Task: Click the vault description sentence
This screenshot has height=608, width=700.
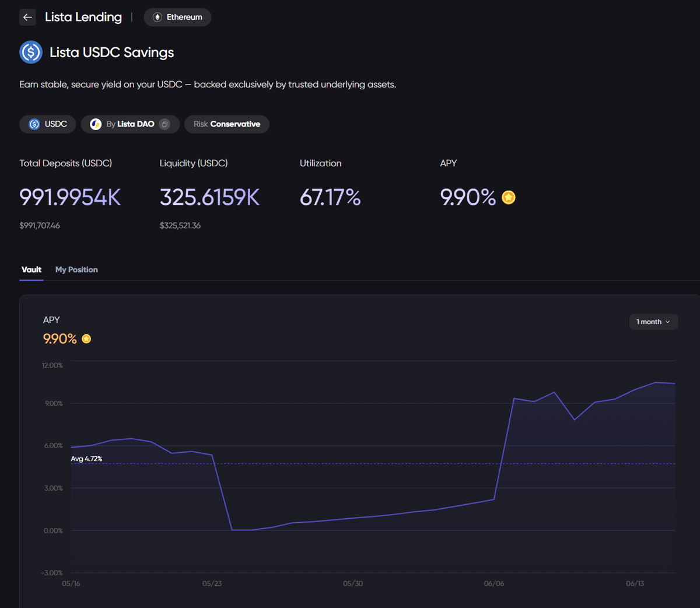Action: point(208,85)
